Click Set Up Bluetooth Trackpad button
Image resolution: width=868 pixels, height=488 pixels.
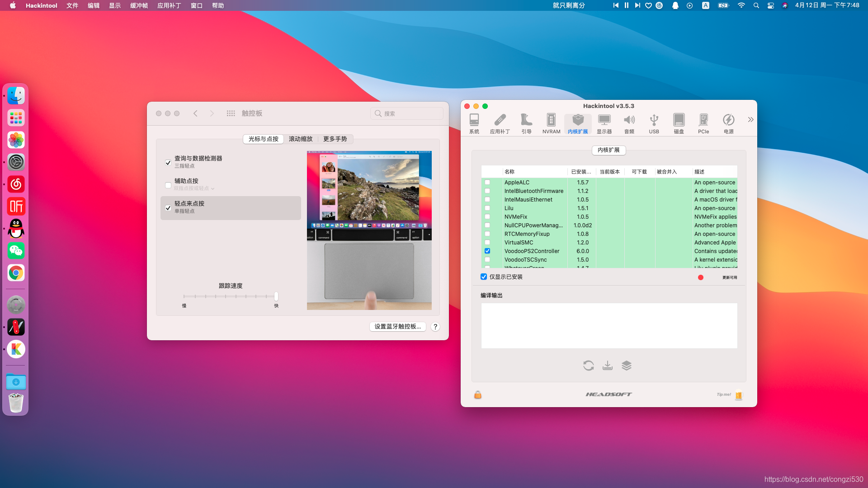click(397, 327)
